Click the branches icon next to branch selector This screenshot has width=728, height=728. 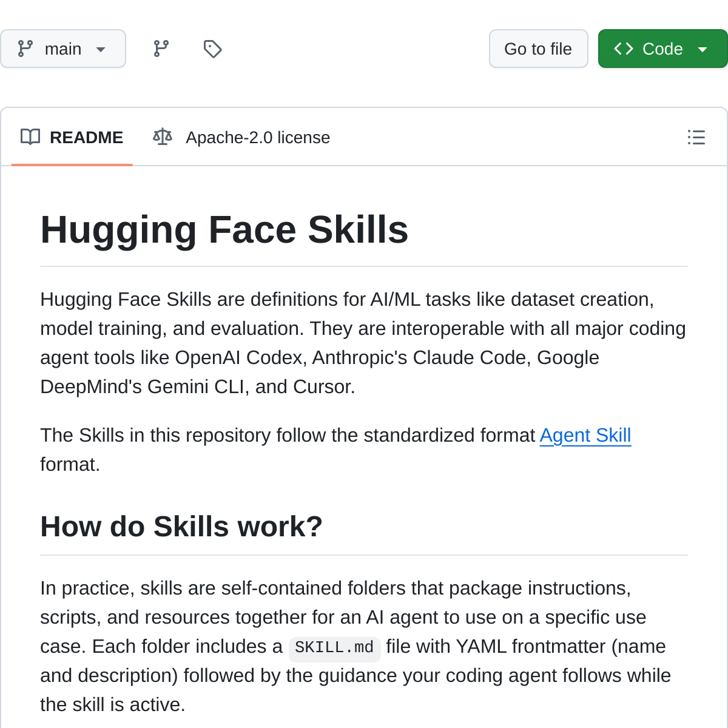(160, 49)
